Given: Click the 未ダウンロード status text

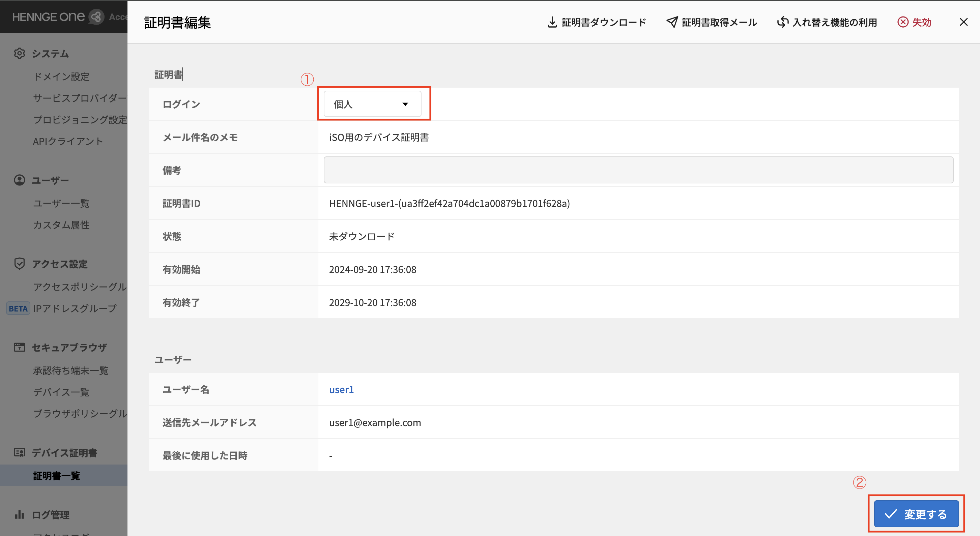Looking at the screenshot, I should (x=362, y=237).
